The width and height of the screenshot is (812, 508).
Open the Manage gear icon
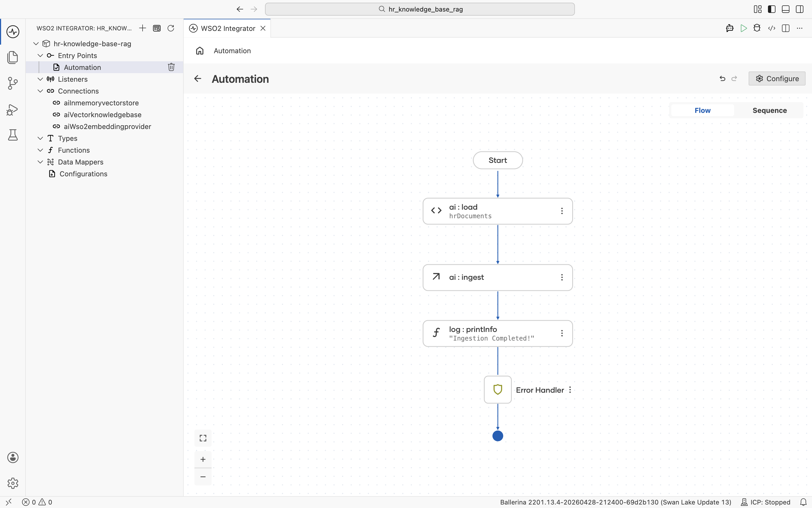tap(13, 483)
